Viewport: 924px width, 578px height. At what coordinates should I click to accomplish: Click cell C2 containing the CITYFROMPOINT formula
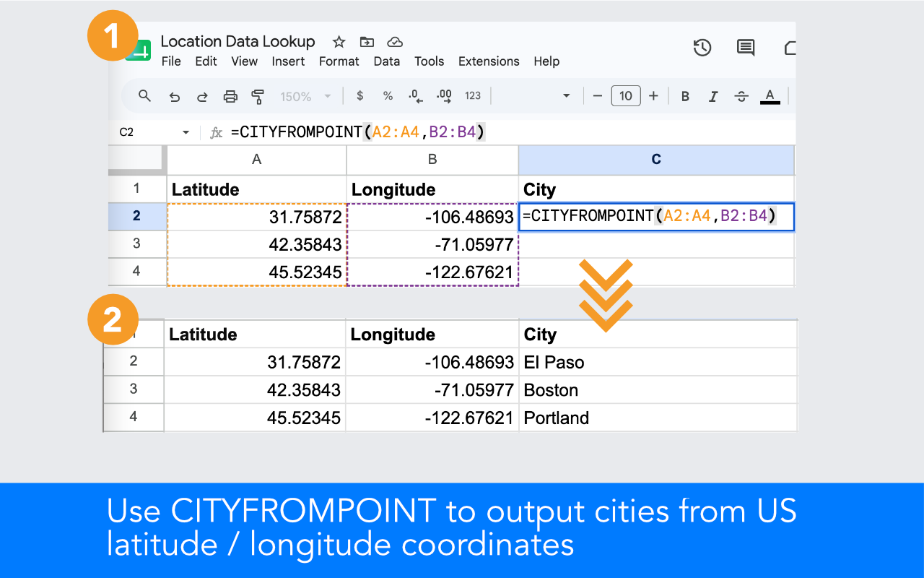coord(656,217)
